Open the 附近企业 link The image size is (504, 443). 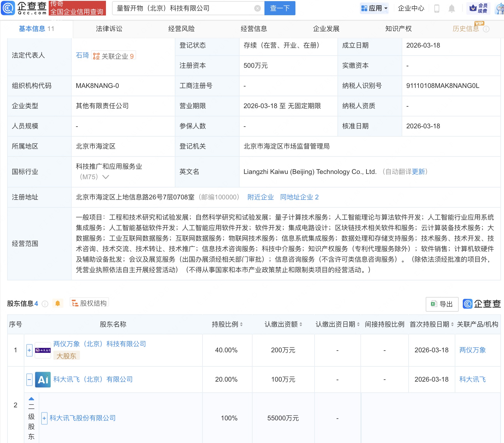tap(260, 197)
